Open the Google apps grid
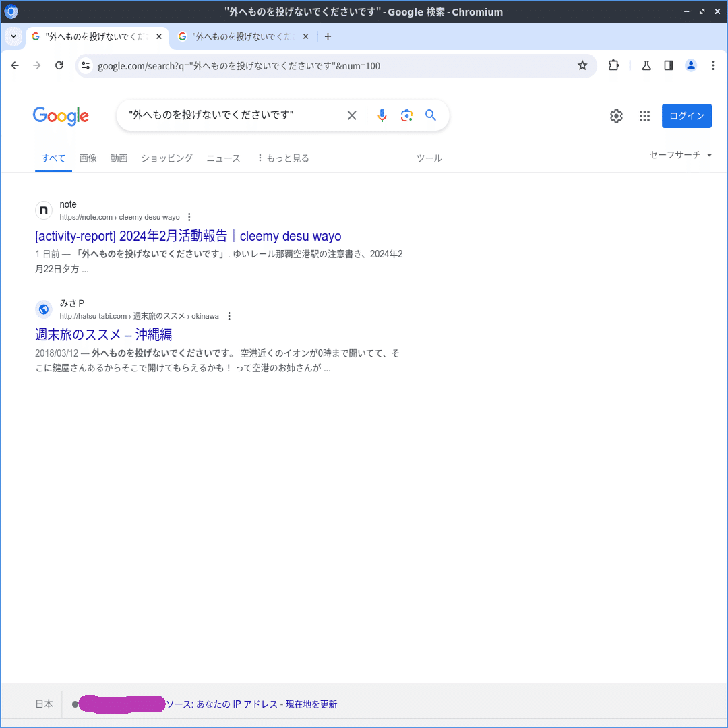Viewport: 728px width, 728px height. pyautogui.click(x=644, y=116)
